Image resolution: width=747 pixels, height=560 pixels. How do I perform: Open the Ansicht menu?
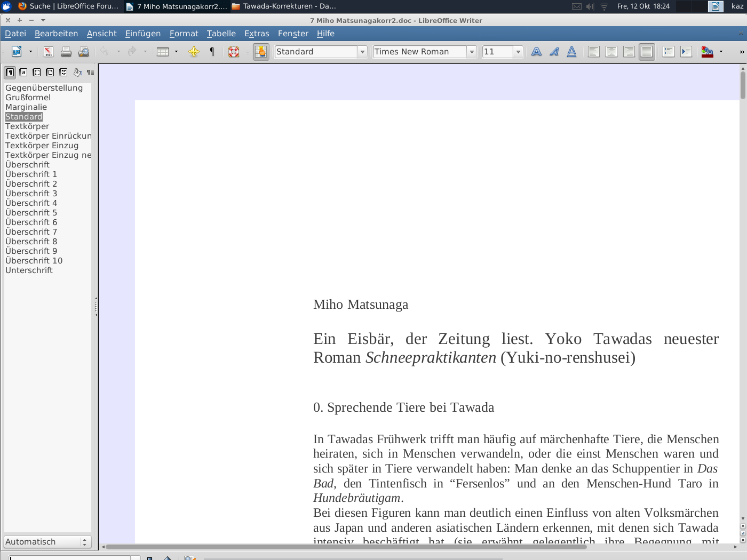[101, 34]
